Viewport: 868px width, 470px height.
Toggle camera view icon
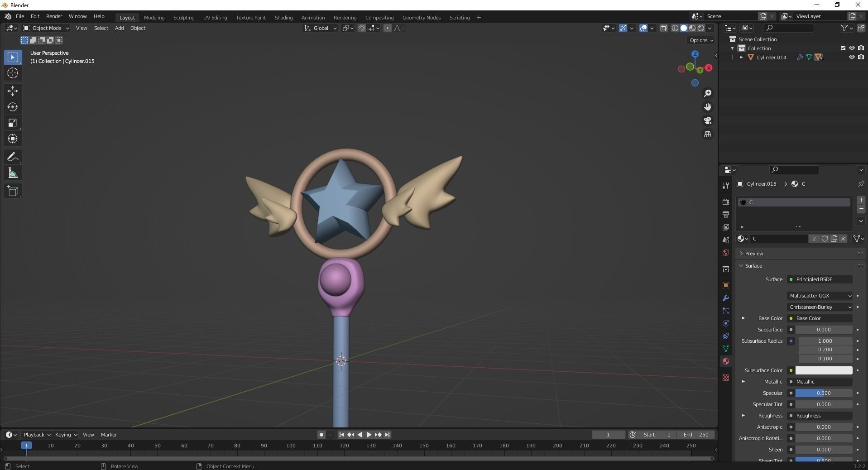point(707,121)
